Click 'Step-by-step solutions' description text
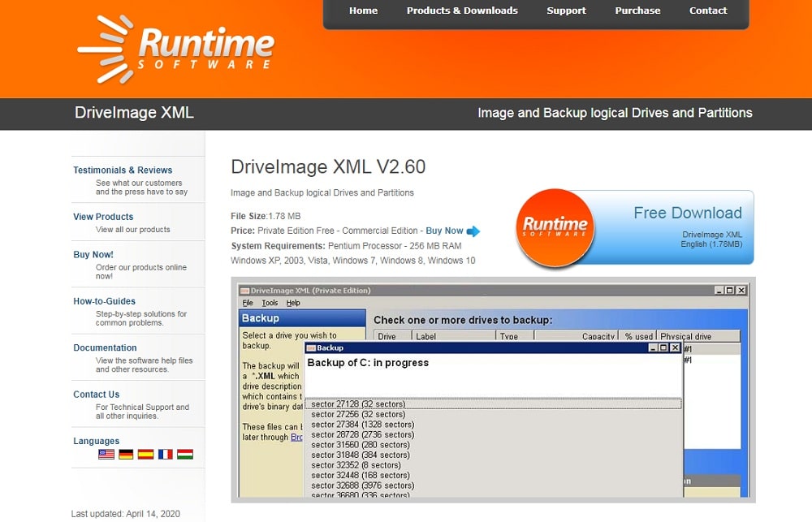The image size is (812, 522). point(140,318)
